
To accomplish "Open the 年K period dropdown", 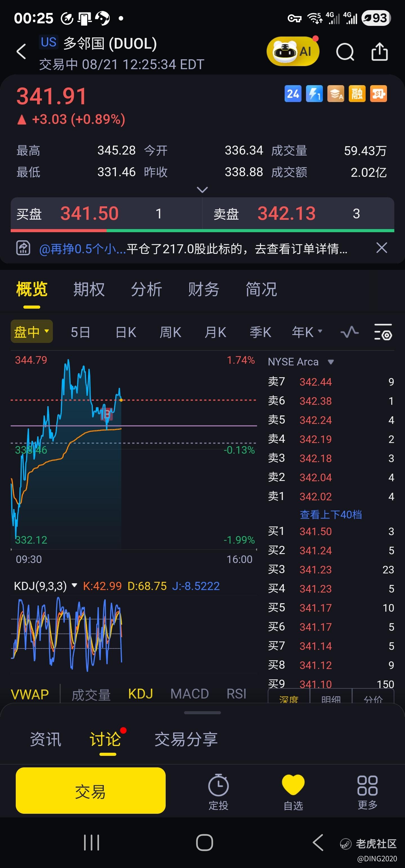I will pos(307,332).
